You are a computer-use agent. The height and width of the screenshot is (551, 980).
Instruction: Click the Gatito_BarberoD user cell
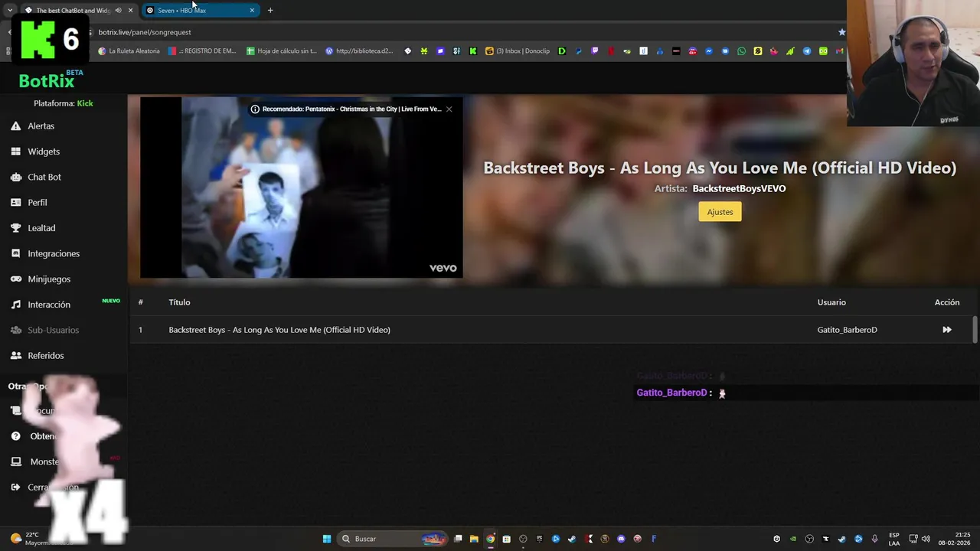click(x=847, y=330)
